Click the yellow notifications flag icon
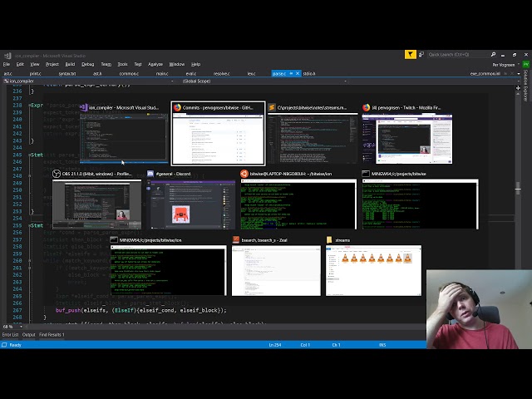This screenshot has height=399, width=532. tap(411, 54)
